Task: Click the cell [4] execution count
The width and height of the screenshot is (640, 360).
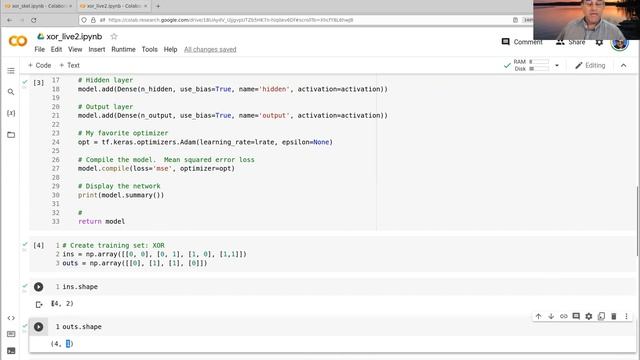Action: (x=38, y=245)
